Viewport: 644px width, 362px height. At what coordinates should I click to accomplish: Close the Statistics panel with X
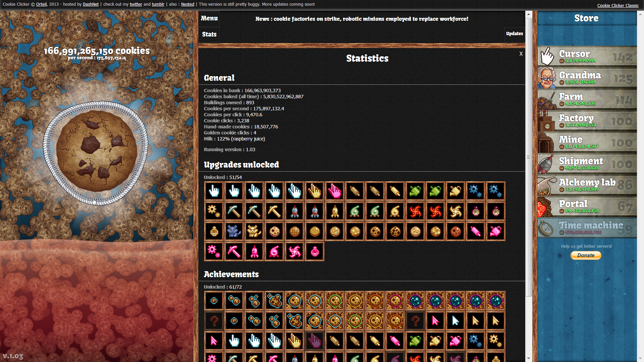click(521, 54)
